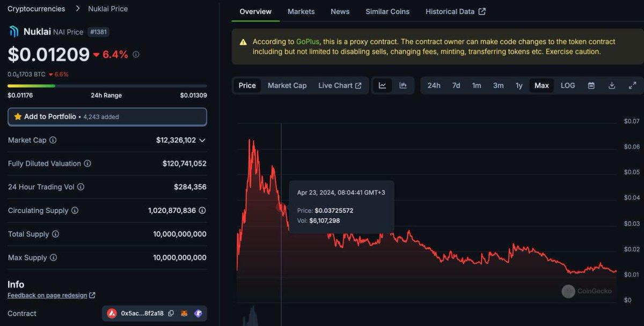The height and width of the screenshot is (326, 644).
Task: Download chart data icon
Action: click(612, 86)
